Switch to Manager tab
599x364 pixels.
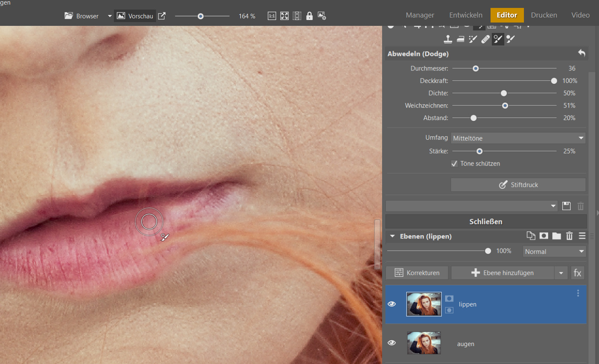[x=420, y=15]
